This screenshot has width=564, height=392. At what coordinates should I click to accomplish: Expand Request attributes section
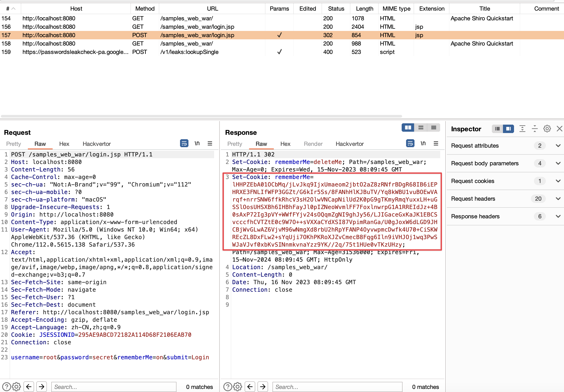click(505, 146)
